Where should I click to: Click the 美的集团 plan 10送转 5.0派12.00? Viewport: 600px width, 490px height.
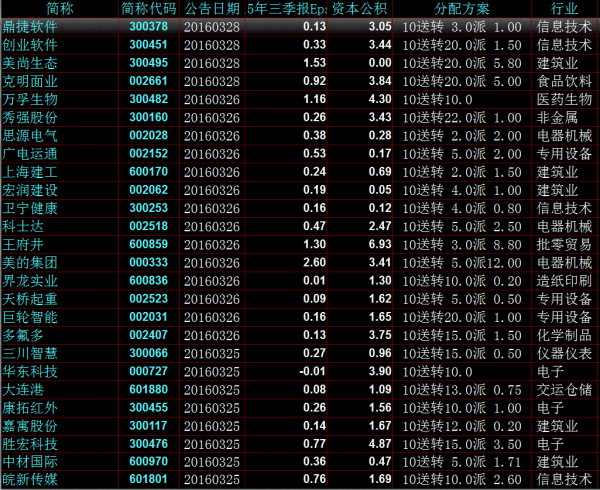tap(462, 263)
